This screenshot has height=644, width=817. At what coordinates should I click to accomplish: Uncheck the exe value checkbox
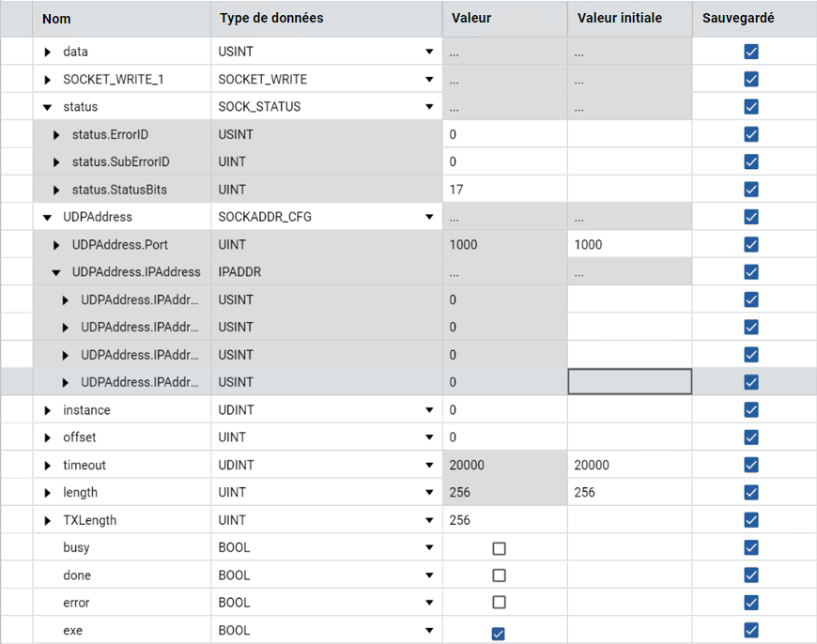[x=498, y=634]
